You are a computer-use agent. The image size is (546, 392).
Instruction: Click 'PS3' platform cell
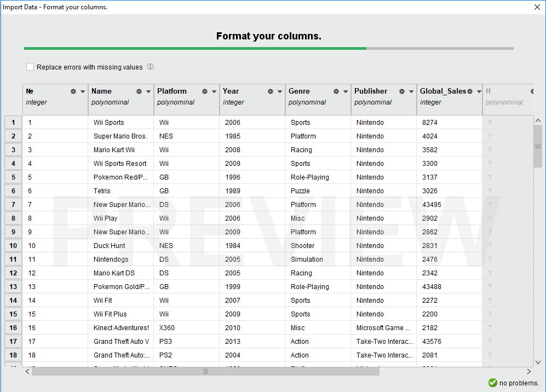coord(187,342)
